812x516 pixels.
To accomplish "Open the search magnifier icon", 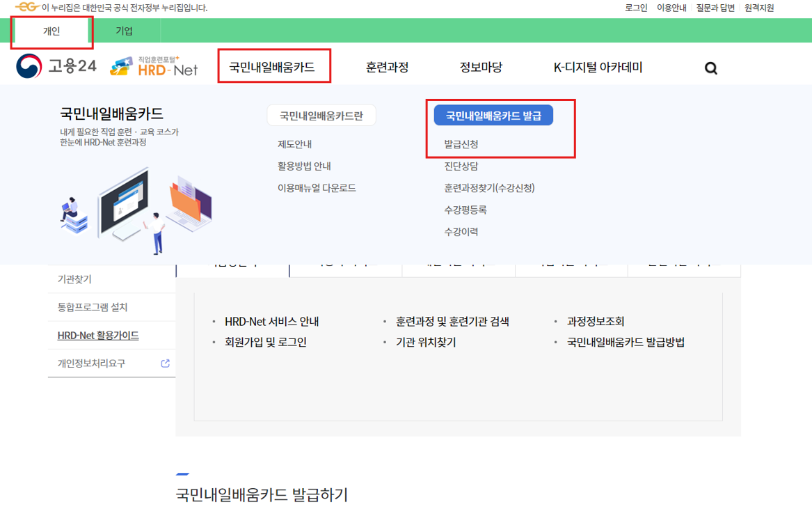I will 711,68.
